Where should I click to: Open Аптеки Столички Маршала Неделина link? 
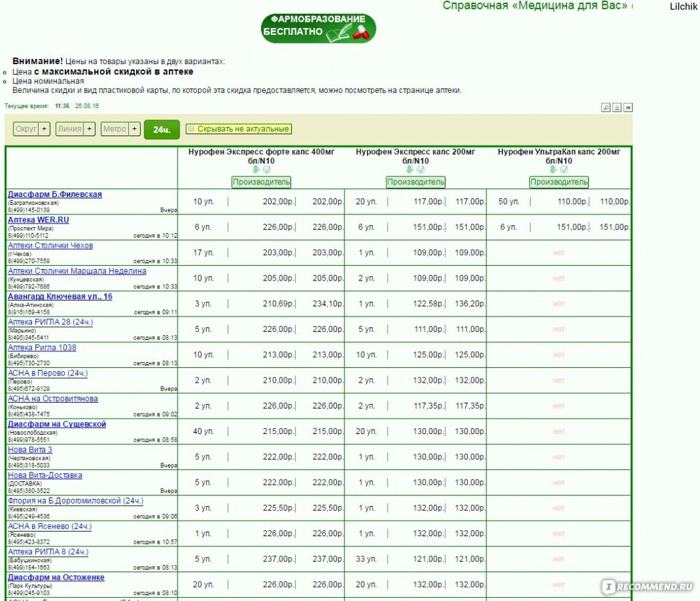tap(77, 271)
